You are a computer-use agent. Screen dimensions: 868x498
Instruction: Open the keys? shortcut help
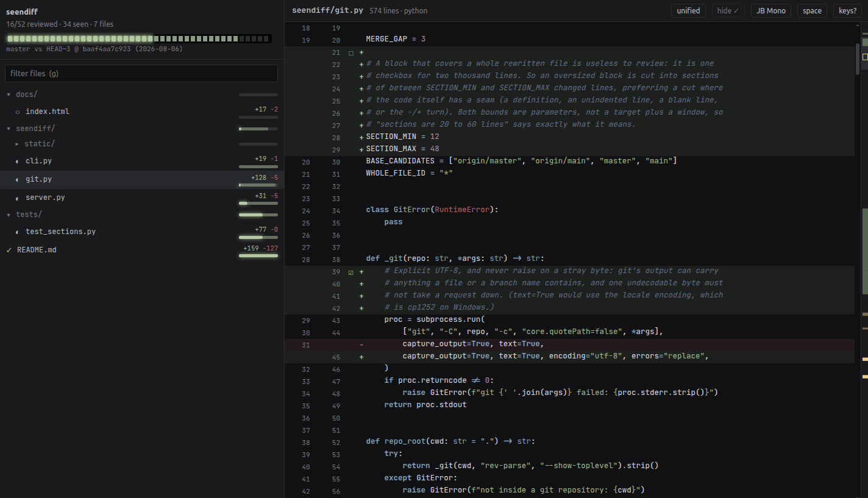pos(847,11)
